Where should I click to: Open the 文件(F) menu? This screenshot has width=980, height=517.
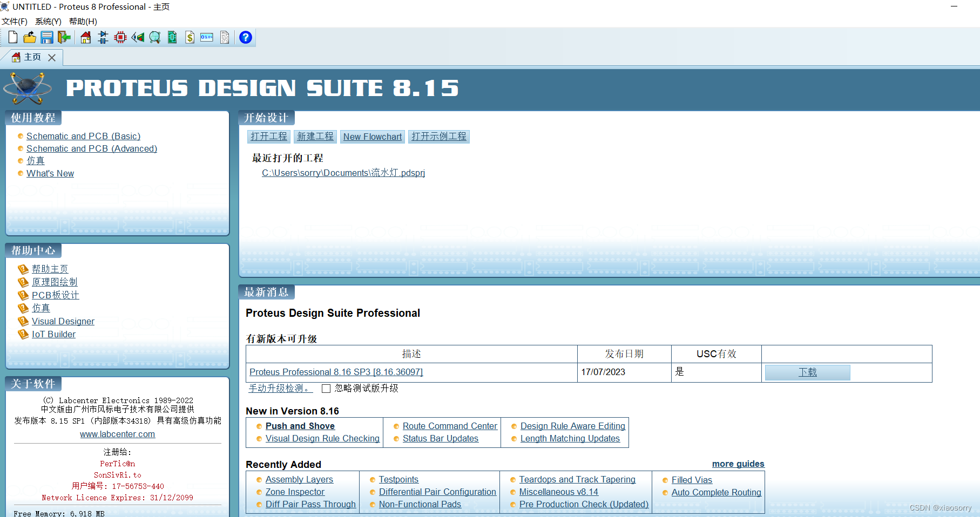15,22
